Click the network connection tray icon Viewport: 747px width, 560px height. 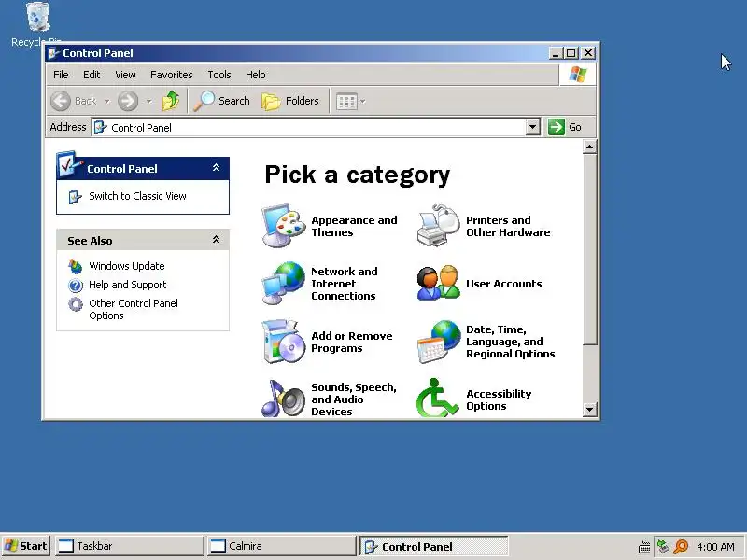point(663,546)
